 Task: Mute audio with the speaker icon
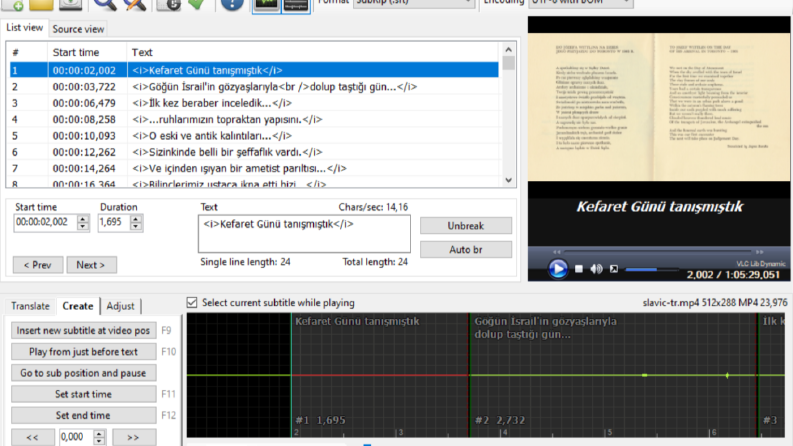pos(596,269)
